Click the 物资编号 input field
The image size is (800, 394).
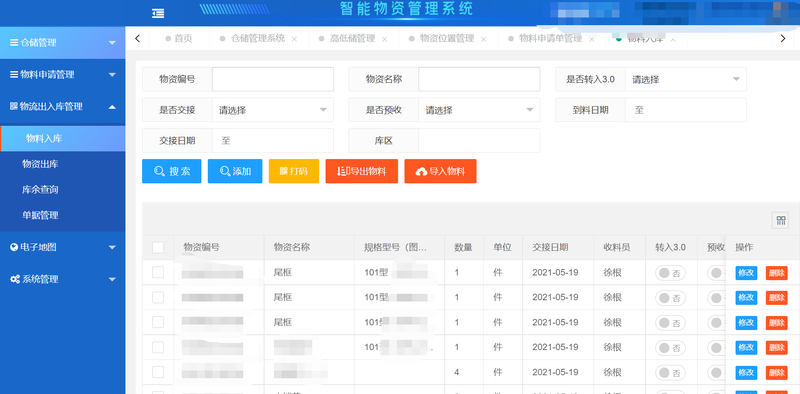[273, 80]
